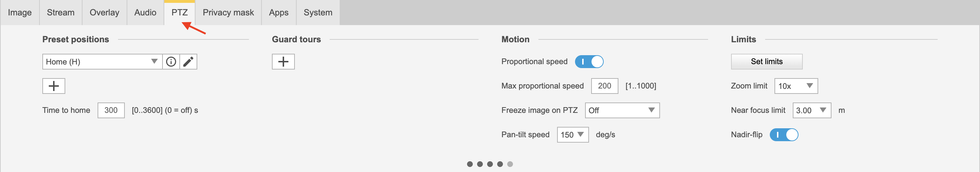Go to the last page dot
980x172 pixels.
[x=510, y=164]
